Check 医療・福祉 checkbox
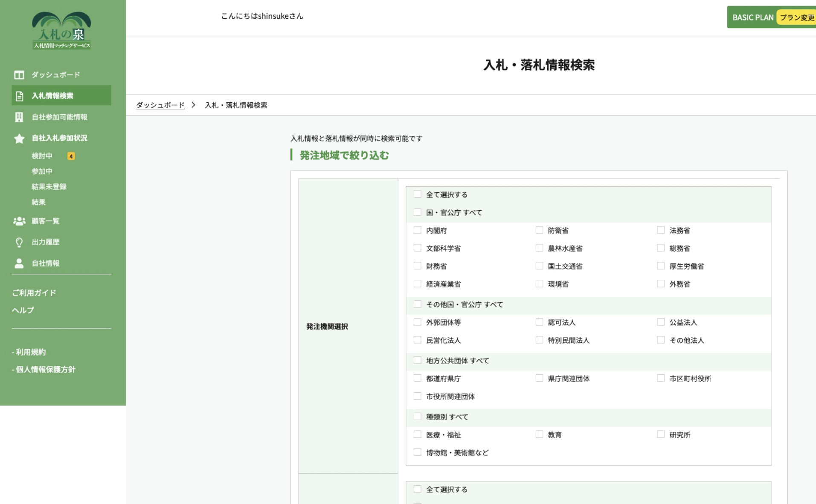 (x=418, y=435)
